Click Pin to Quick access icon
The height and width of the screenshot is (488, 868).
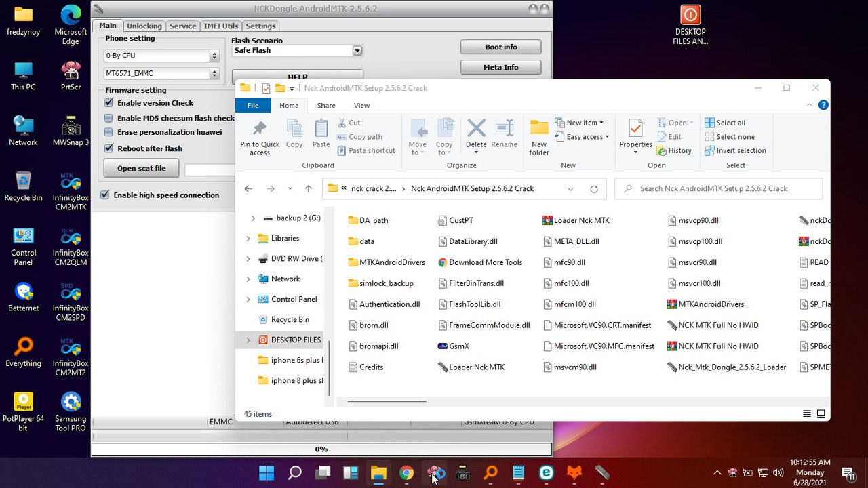click(x=260, y=138)
